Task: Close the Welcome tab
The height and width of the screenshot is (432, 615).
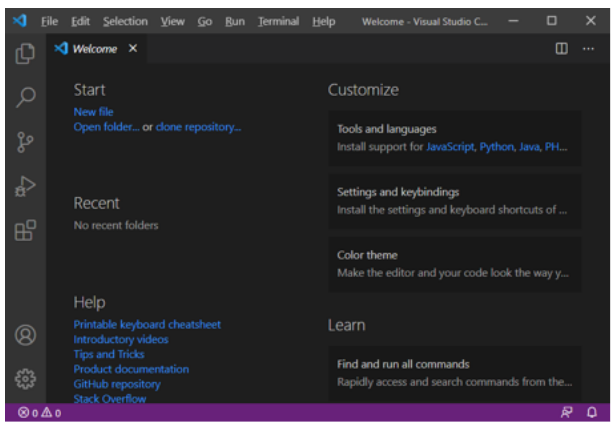Action: coord(133,48)
